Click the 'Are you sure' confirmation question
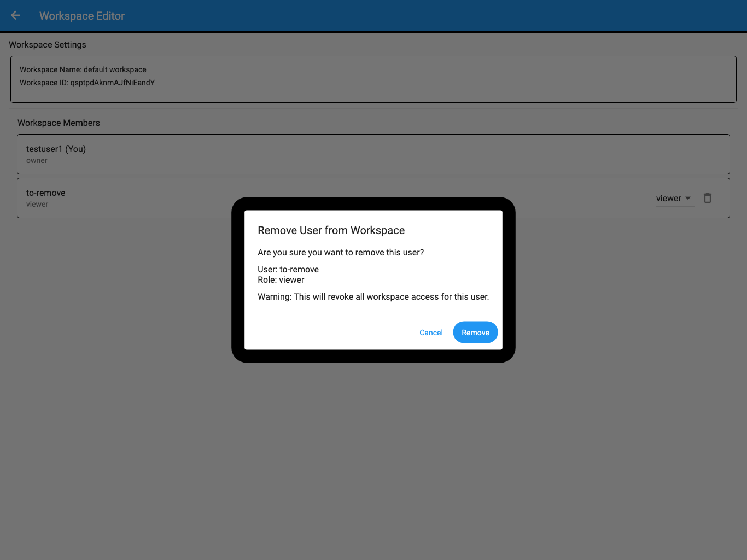 341,253
